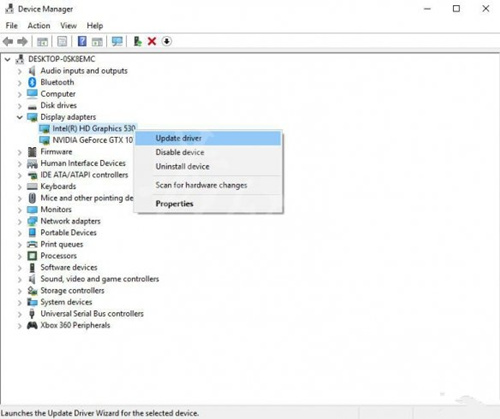Open the Help question mark toolbar icon
Viewport: 500px width, 419px height.
click(x=82, y=41)
